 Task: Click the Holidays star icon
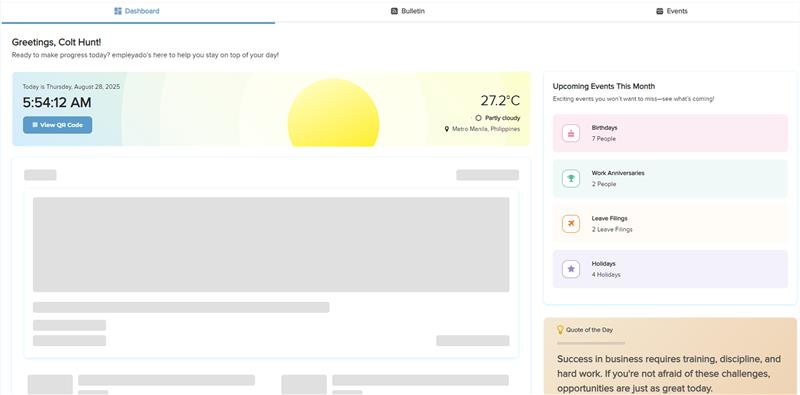[x=571, y=269]
